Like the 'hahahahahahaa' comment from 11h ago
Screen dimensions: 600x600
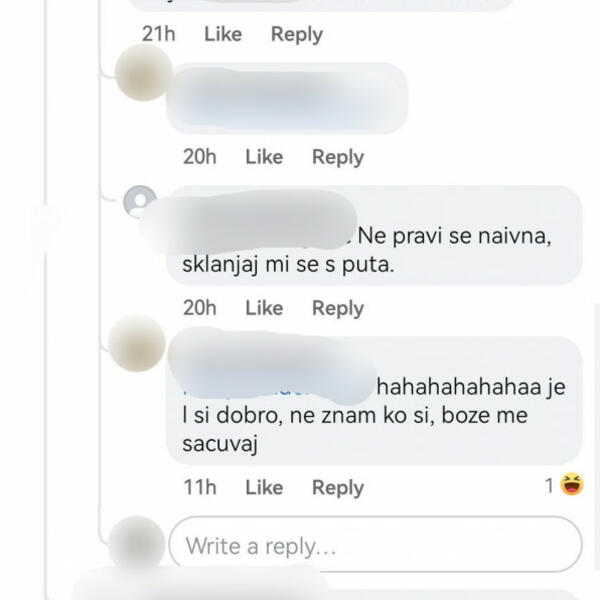(x=264, y=487)
